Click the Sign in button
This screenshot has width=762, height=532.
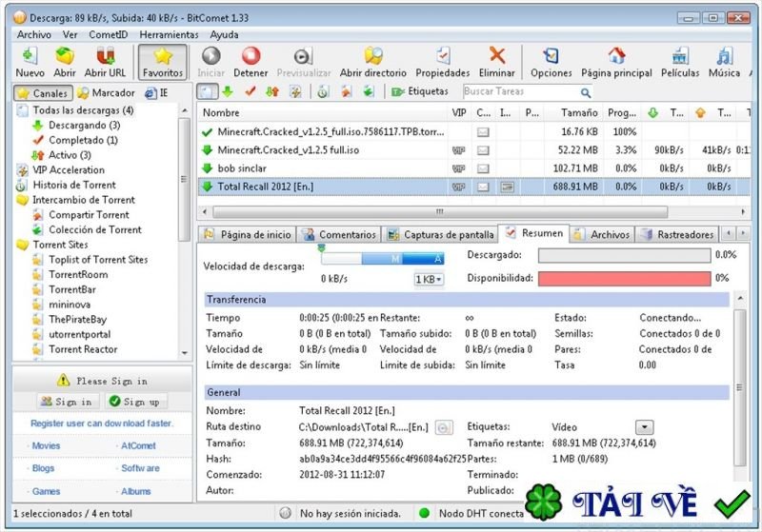pos(66,402)
